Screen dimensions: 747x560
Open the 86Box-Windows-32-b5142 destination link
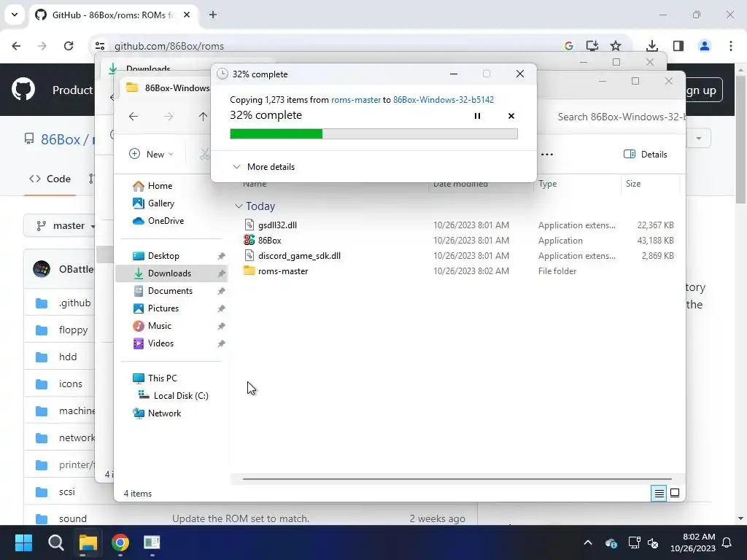443,99
